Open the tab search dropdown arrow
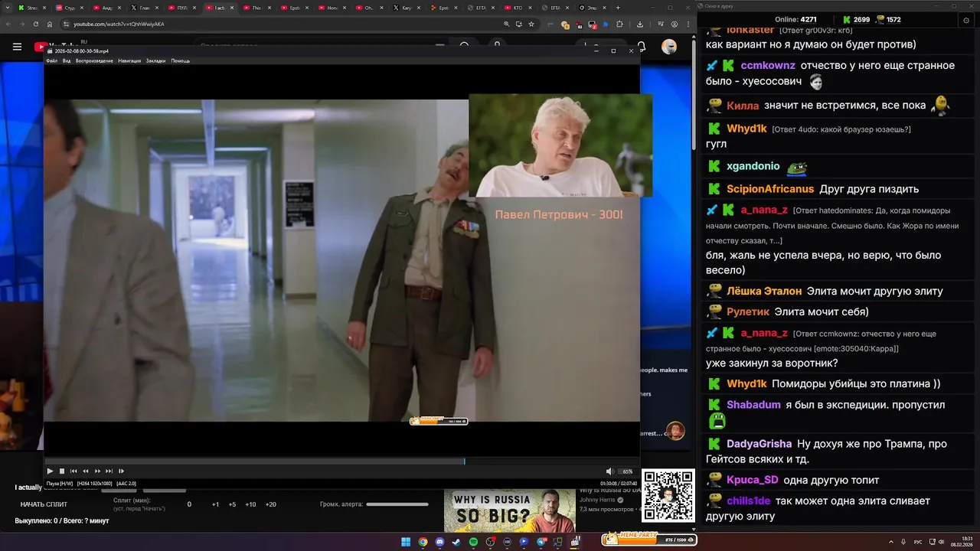Viewport: 980px width, 551px height. (8, 8)
